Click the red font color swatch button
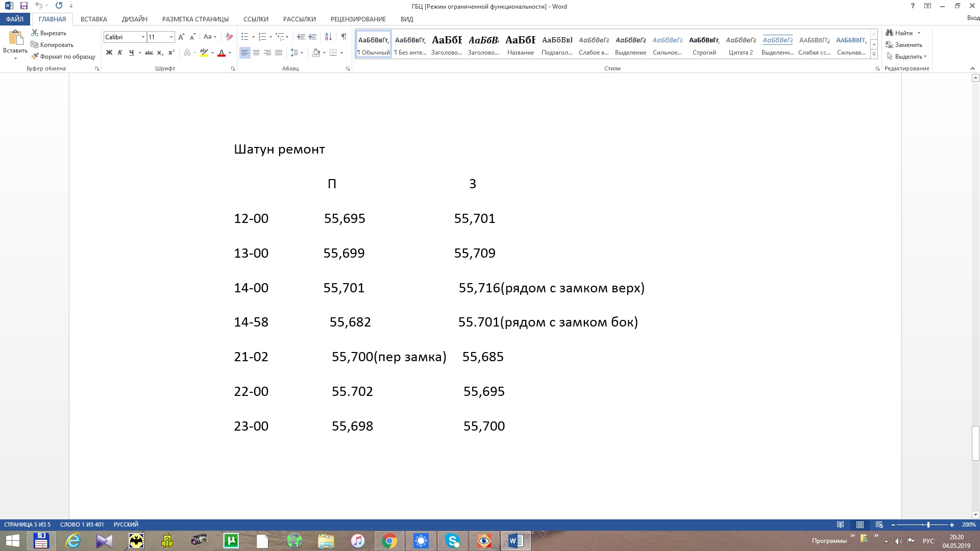980x551 pixels. point(221,53)
